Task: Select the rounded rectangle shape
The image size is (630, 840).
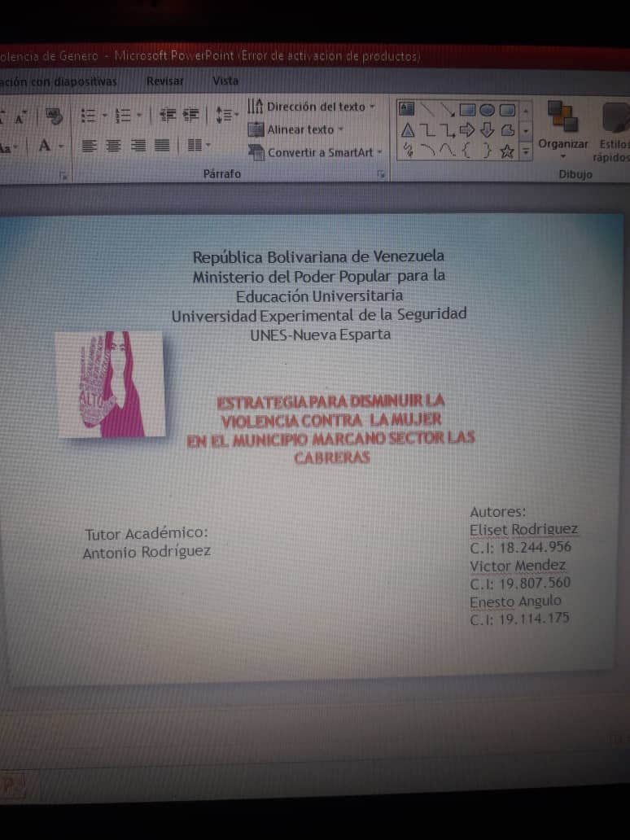Action: (507, 111)
